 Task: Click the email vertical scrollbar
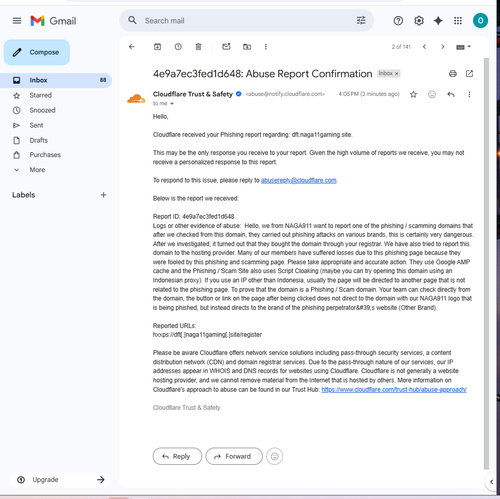[x=486, y=263]
